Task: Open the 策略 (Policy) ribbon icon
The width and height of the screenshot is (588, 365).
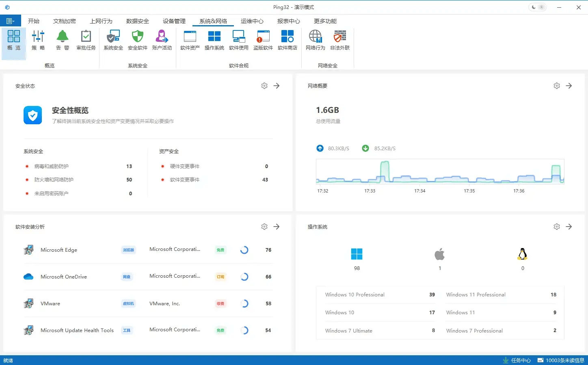Action: [38, 40]
